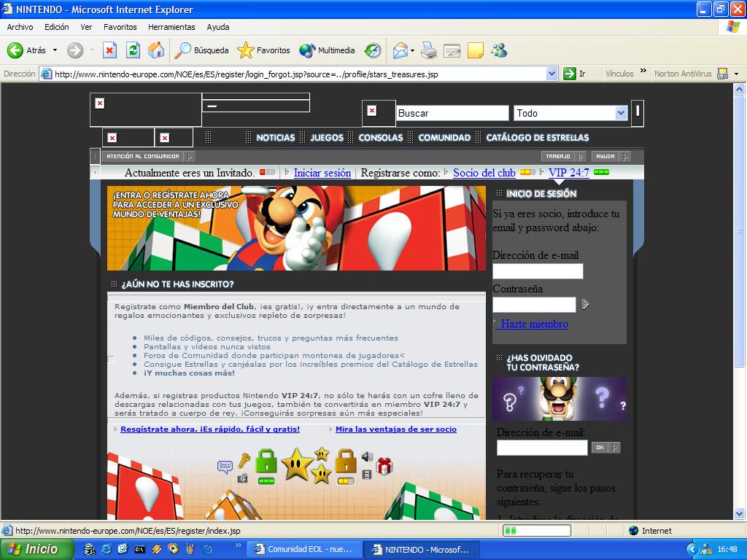Follow the Hazte miembro link
The image size is (747, 560).
(534, 324)
